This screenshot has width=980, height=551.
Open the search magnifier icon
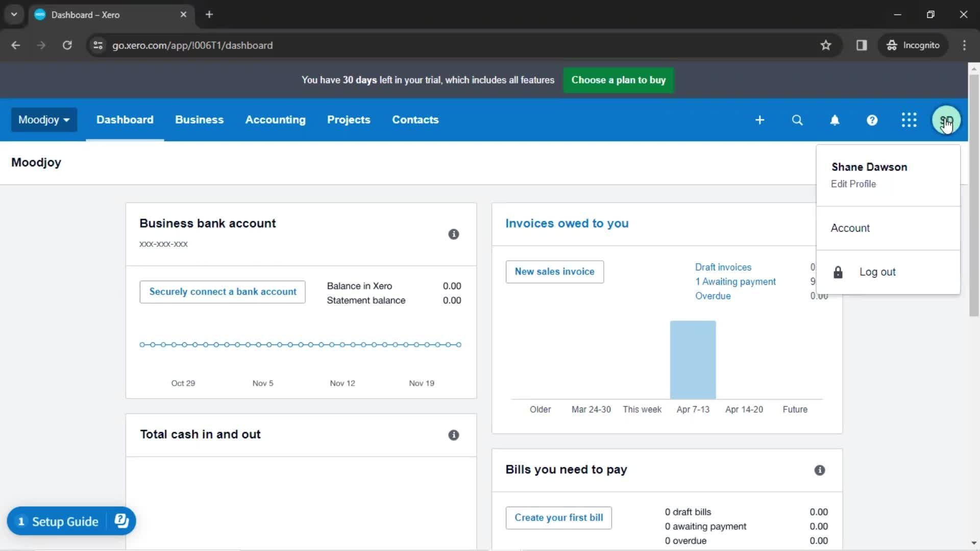(797, 120)
